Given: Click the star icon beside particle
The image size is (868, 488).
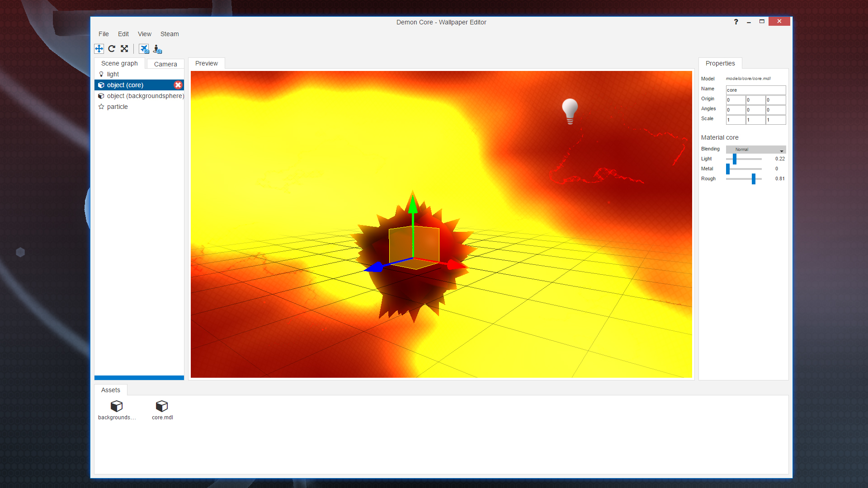Looking at the screenshot, I should coord(101,107).
